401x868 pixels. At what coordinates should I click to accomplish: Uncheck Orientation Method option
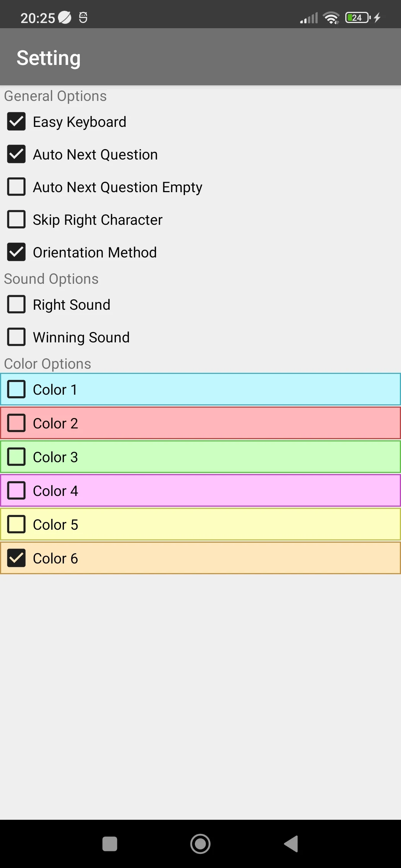pos(16,252)
